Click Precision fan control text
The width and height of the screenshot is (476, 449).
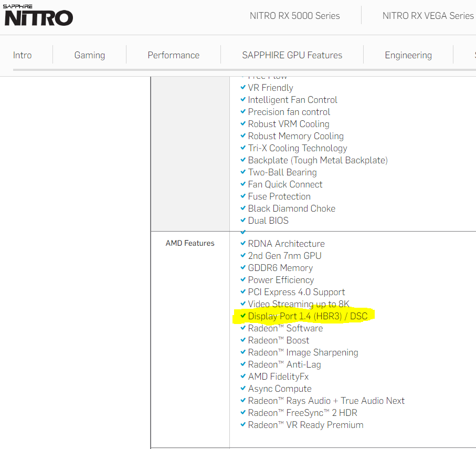point(289,112)
